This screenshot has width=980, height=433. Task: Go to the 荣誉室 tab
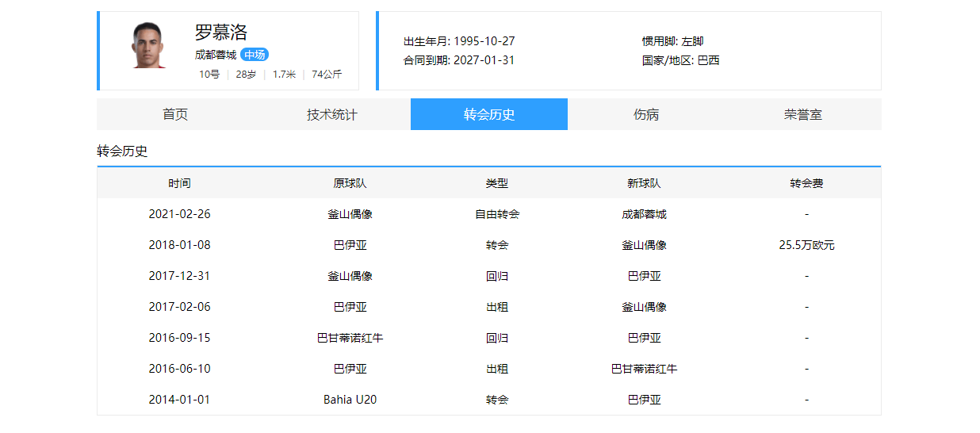click(803, 114)
